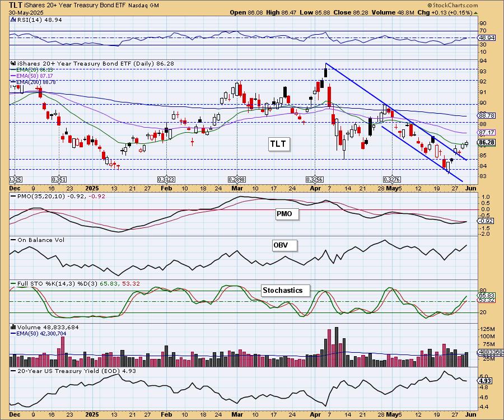Viewport: 504px width, 420px height.
Task: Click the up arrow next to Chg
Action: 475,13
